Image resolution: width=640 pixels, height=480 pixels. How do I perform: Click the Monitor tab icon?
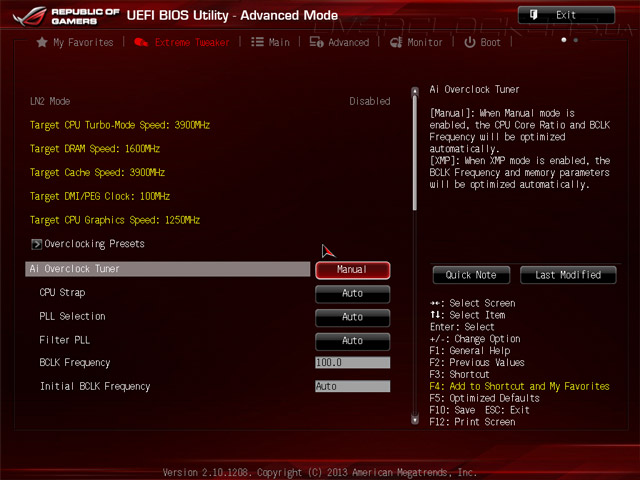coord(396,42)
